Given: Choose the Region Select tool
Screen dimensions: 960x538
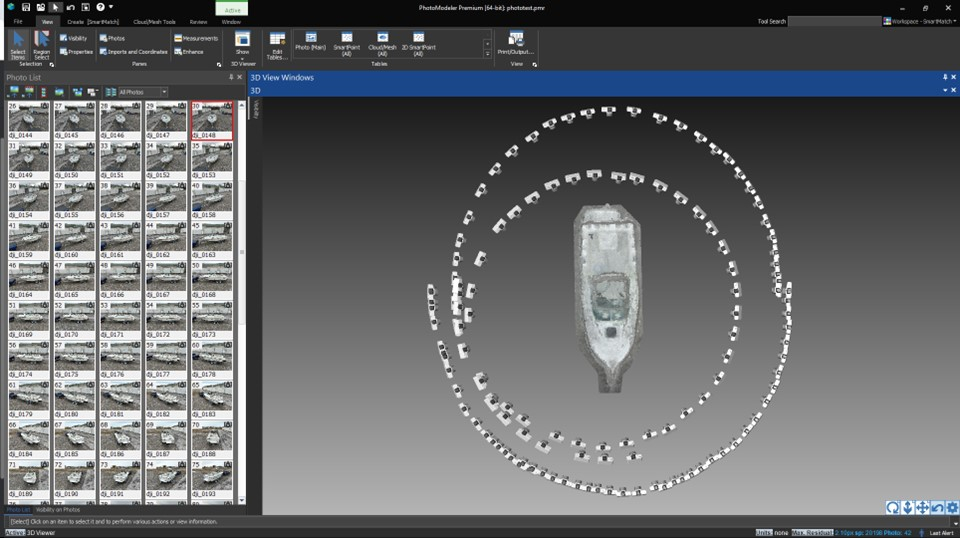Looking at the screenshot, I should 42,44.
